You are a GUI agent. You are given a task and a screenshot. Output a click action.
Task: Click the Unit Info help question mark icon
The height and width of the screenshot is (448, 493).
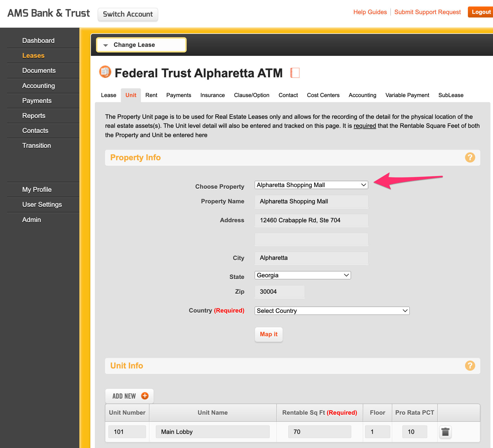470,366
